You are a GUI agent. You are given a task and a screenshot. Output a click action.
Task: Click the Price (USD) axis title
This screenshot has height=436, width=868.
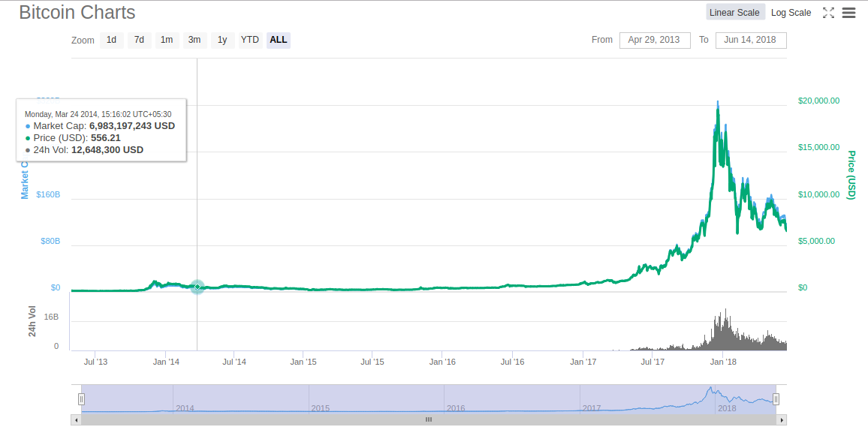pyautogui.click(x=851, y=176)
